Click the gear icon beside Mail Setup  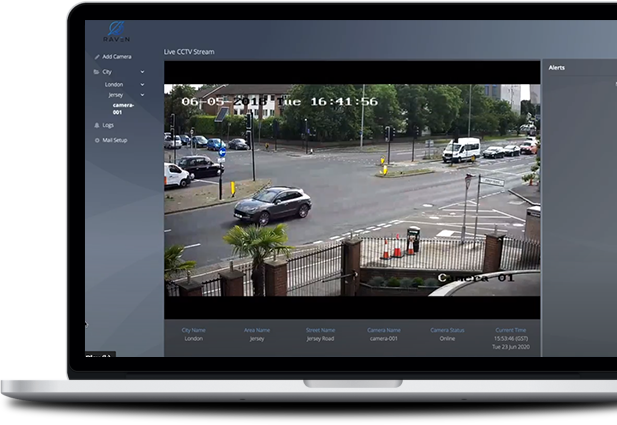(x=96, y=140)
